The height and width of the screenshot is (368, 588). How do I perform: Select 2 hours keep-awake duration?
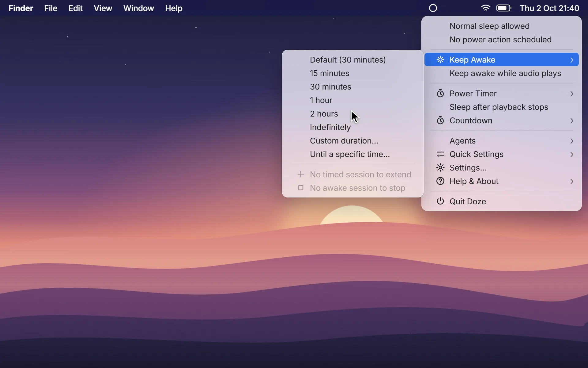[x=353, y=113]
